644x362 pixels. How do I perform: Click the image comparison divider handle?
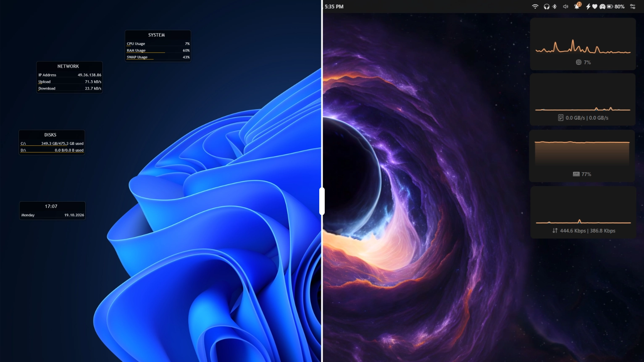(322, 201)
